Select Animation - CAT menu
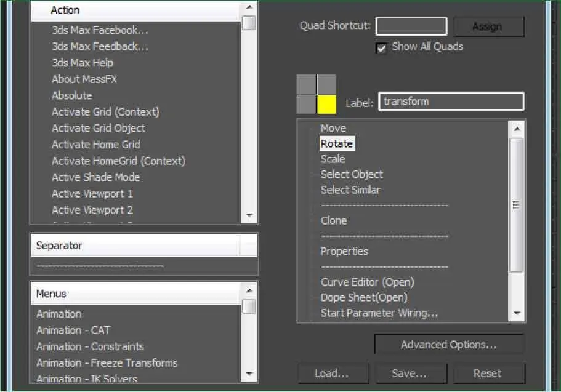 coord(73,330)
